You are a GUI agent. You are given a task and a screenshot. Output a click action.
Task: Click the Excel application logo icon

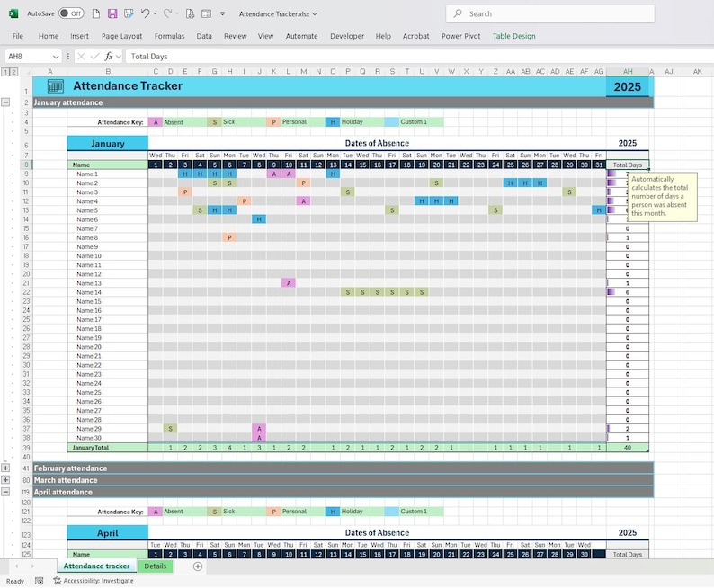[x=13, y=13]
